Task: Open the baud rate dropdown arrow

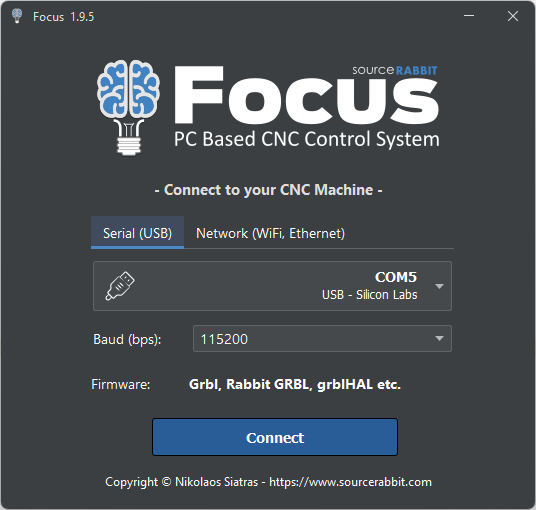Action: pos(439,338)
